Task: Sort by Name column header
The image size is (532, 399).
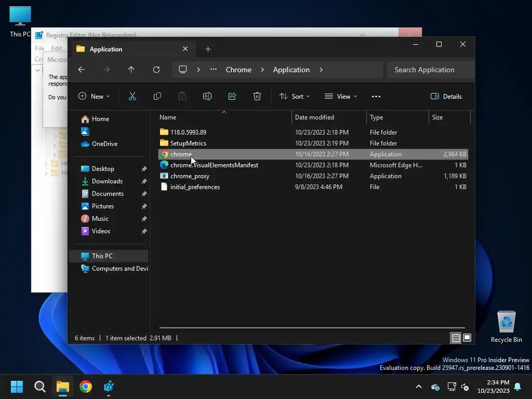Action: 224,117
